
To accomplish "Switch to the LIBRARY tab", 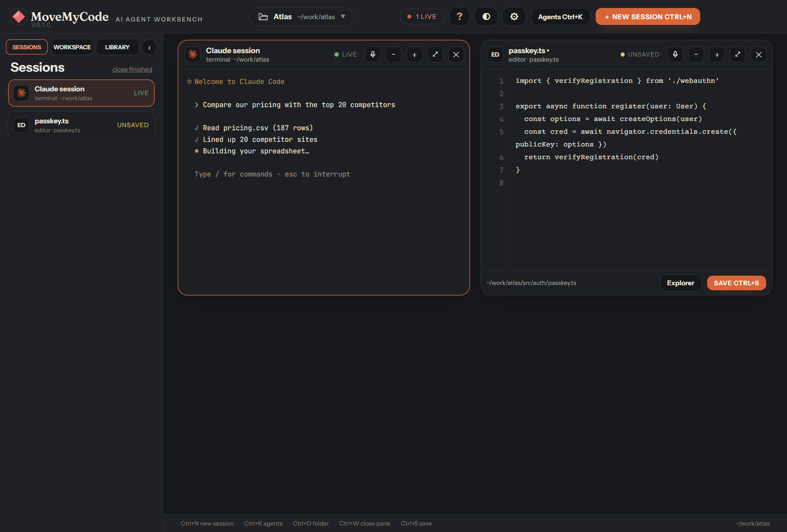I will point(117,47).
